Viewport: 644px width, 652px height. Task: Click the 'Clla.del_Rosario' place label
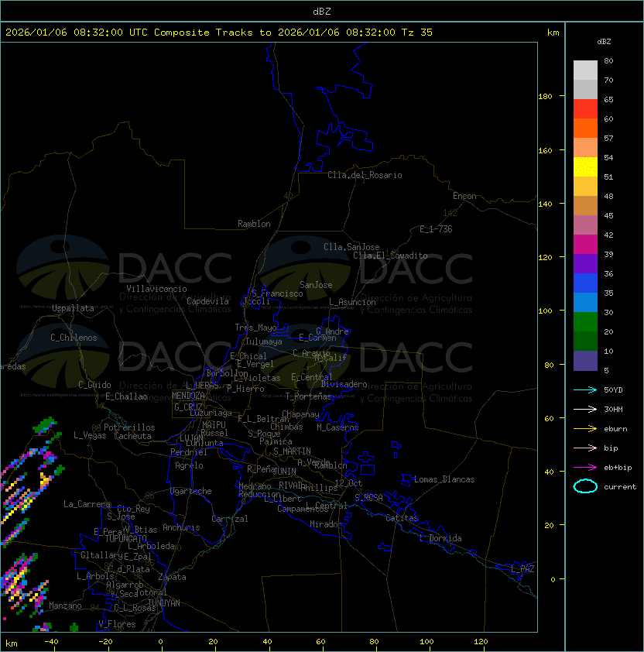click(x=365, y=175)
